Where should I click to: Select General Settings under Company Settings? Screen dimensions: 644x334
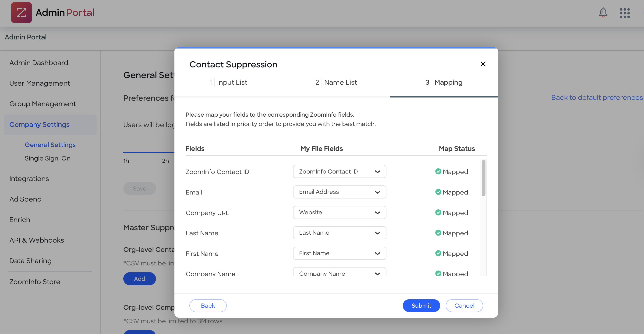tap(50, 145)
